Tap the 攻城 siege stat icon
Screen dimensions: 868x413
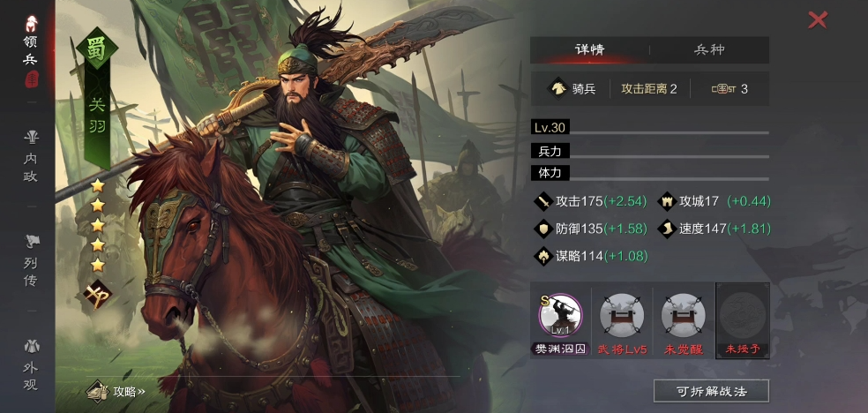(667, 201)
